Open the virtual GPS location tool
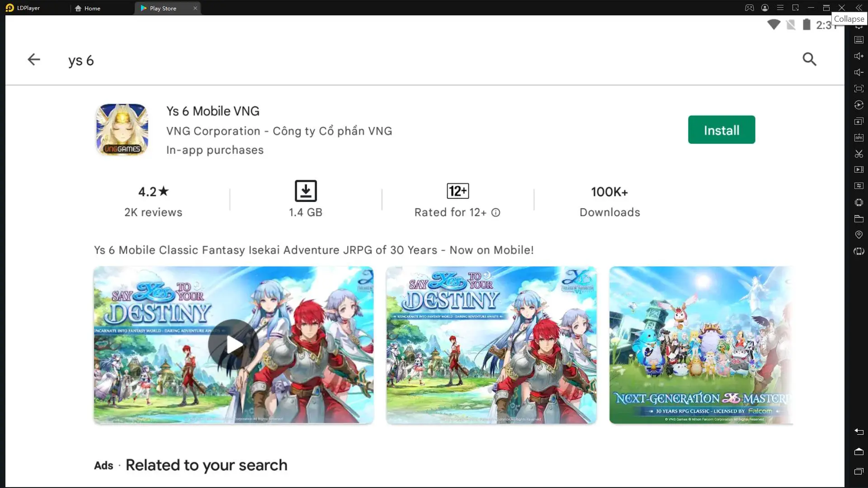868x488 pixels. click(x=859, y=235)
